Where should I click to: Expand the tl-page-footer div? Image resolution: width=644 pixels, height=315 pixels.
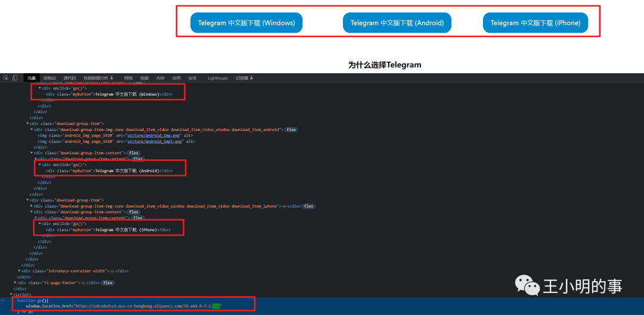pyautogui.click(x=15, y=283)
